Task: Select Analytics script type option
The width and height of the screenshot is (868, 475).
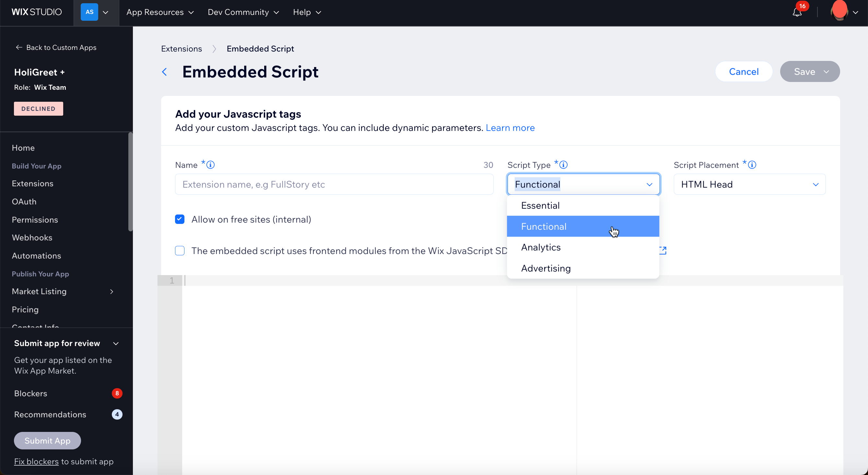Action: pos(583,247)
